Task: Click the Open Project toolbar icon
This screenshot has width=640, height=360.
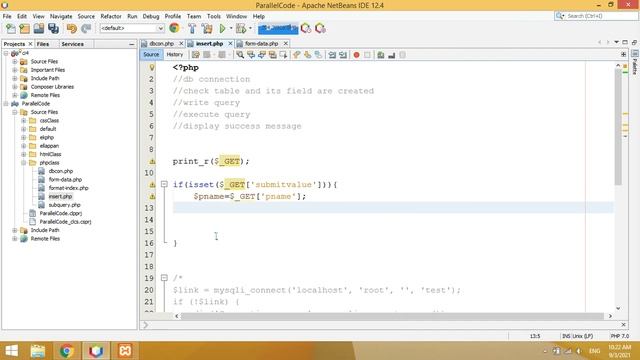Action: point(39,28)
